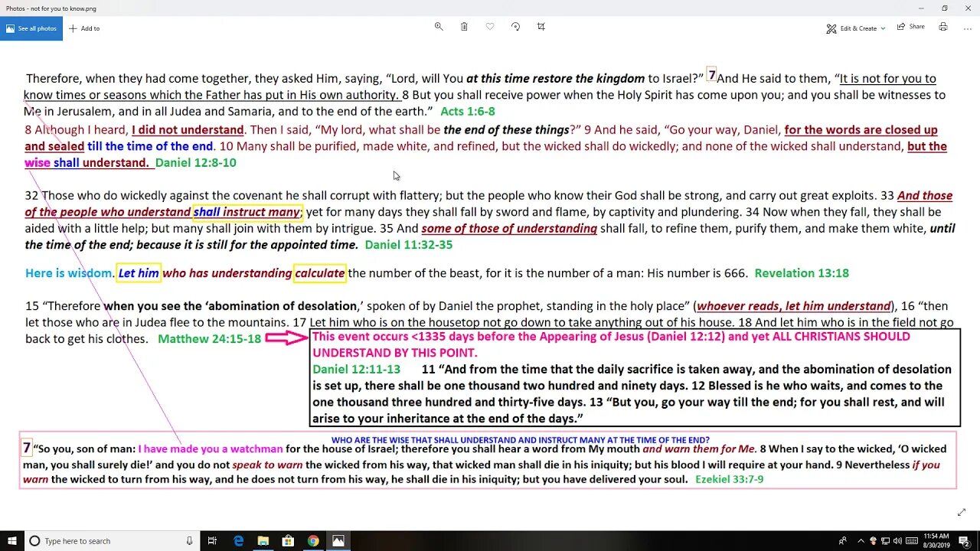Click the Revelation 13:18 reference text
The height and width of the screenshot is (551, 980).
tap(802, 273)
